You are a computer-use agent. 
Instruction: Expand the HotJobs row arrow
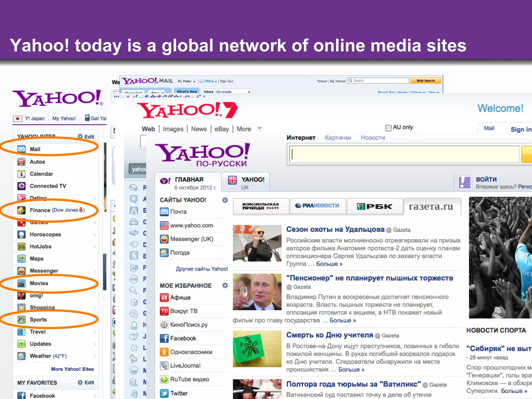(x=95, y=247)
